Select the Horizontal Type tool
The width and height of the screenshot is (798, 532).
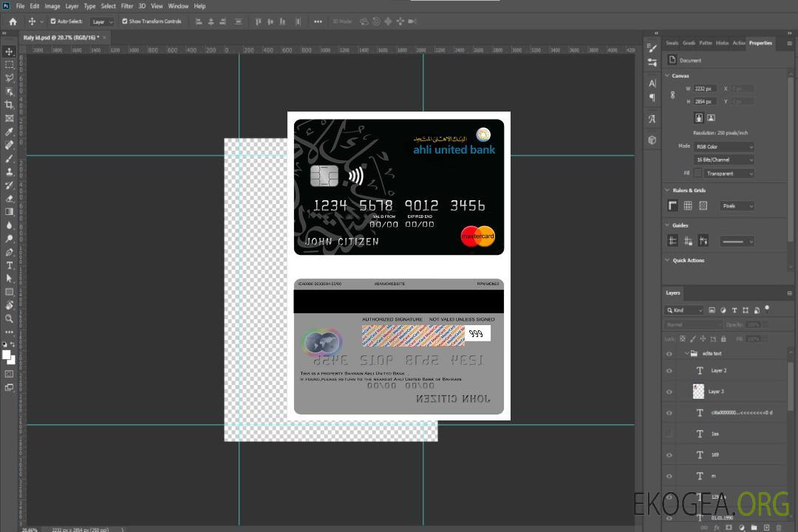9,265
